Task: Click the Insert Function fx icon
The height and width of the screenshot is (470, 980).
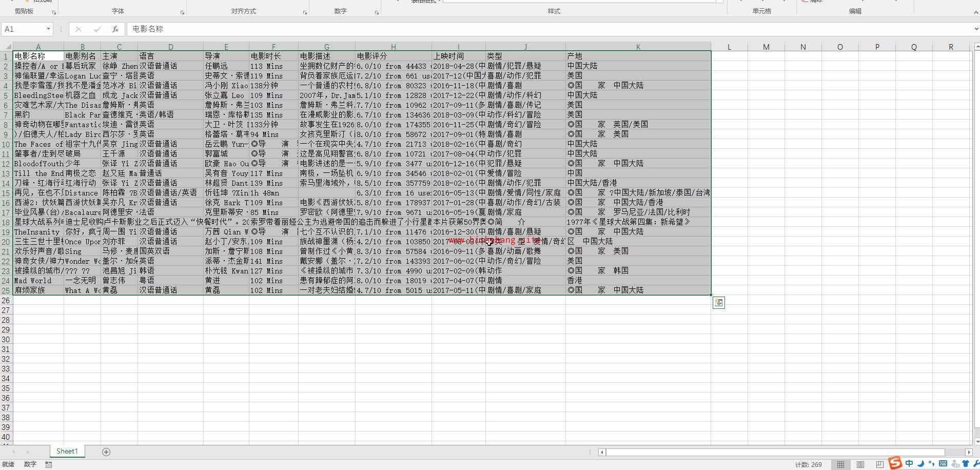Action: [x=115, y=29]
